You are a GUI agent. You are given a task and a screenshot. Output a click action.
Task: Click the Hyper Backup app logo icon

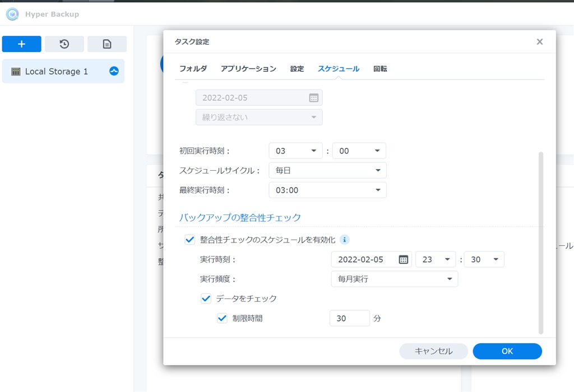point(12,14)
